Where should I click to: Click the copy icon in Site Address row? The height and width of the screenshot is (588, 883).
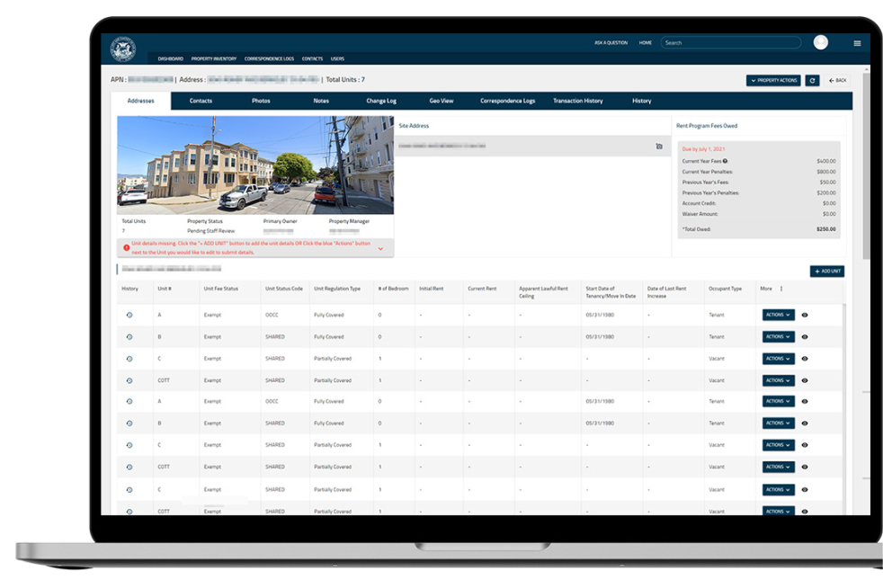point(658,146)
